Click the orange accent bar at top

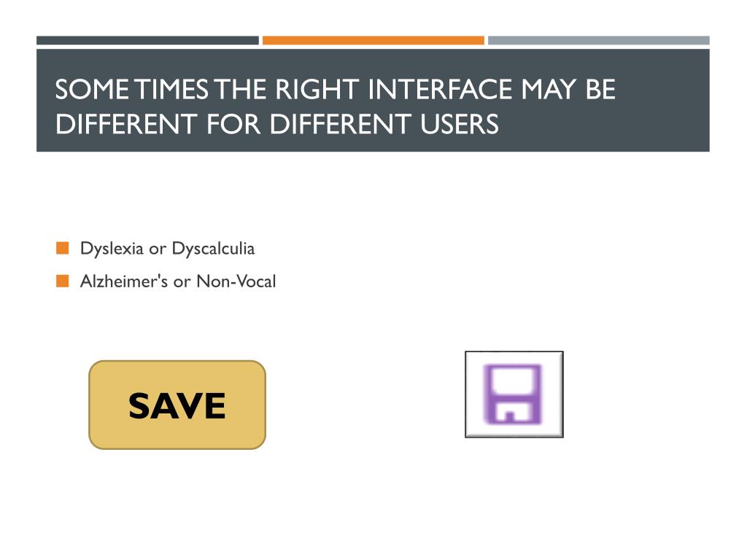pyautogui.click(x=373, y=41)
